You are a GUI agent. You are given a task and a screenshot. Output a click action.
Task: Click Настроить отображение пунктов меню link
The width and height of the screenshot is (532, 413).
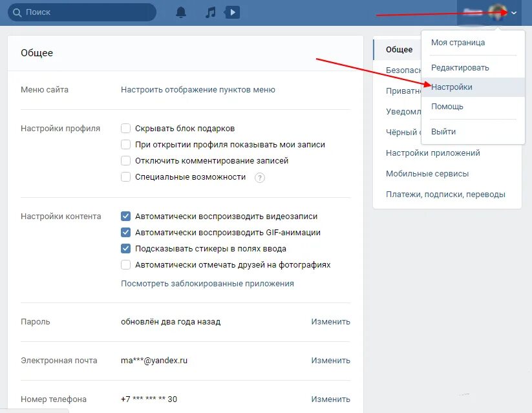click(x=198, y=90)
